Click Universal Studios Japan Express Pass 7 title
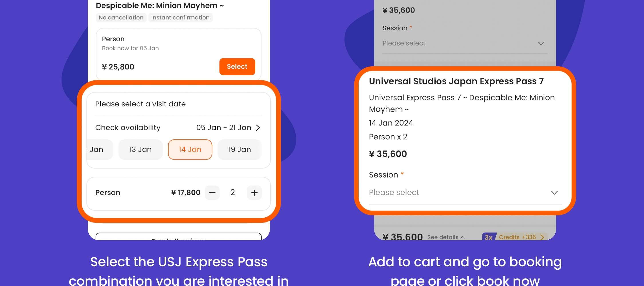Viewport: 644px width, 286px height. pos(457,81)
